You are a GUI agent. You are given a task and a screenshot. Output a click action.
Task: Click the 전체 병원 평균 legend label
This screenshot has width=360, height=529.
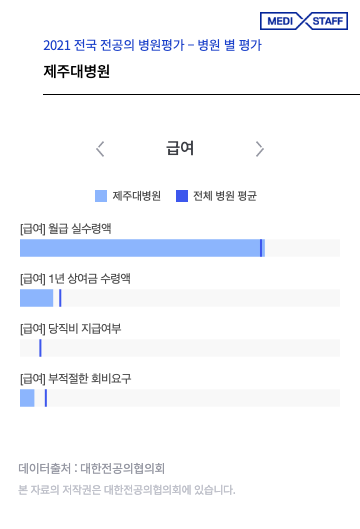(225, 196)
